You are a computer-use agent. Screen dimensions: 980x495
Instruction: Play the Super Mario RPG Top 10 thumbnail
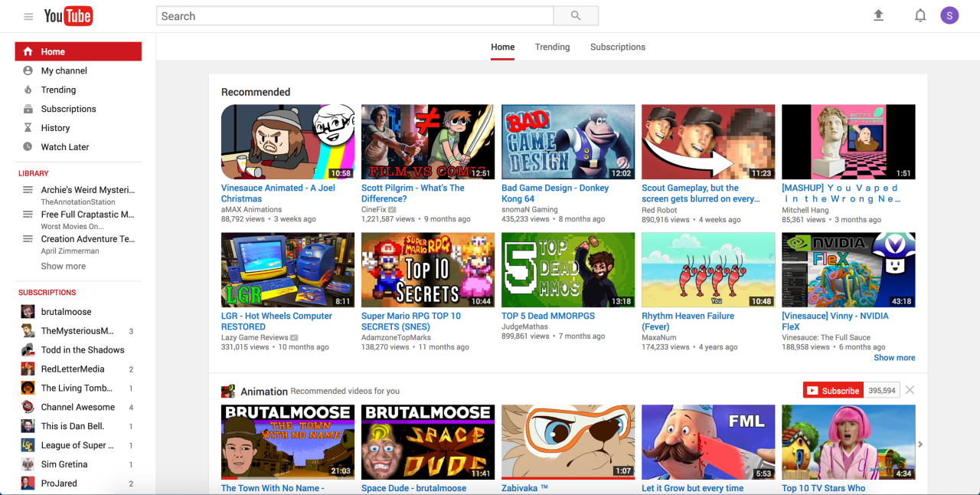tap(428, 270)
